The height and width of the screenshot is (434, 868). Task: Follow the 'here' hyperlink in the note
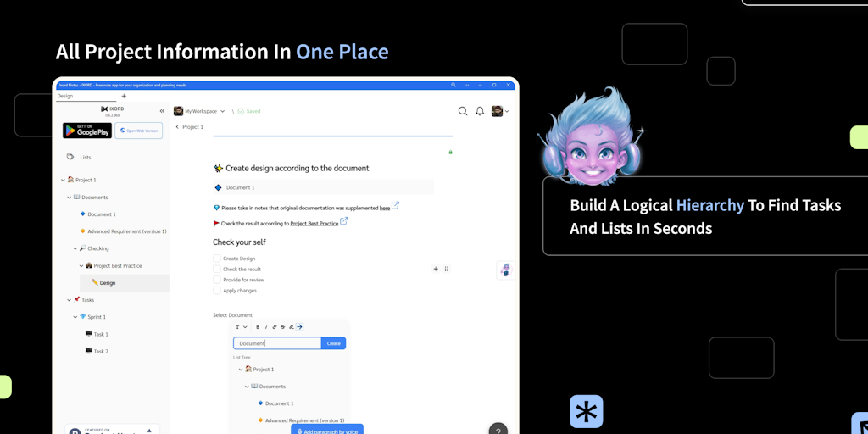(385, 209)
